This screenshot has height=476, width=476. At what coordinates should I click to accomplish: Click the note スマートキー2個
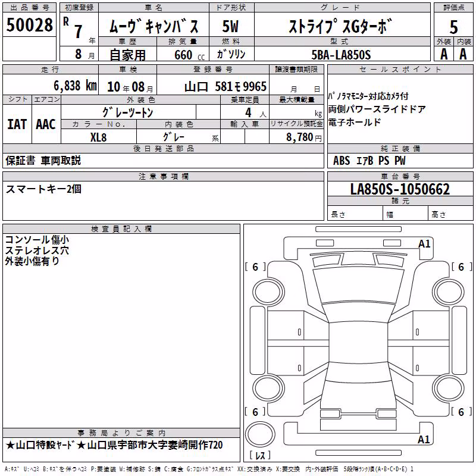pyautogui.click(x=43, y=189)
